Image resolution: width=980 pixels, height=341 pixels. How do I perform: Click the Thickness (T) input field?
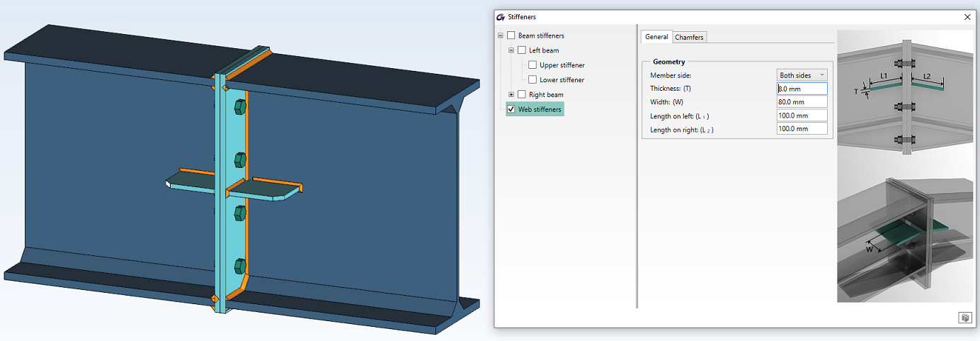pos(802,89)
